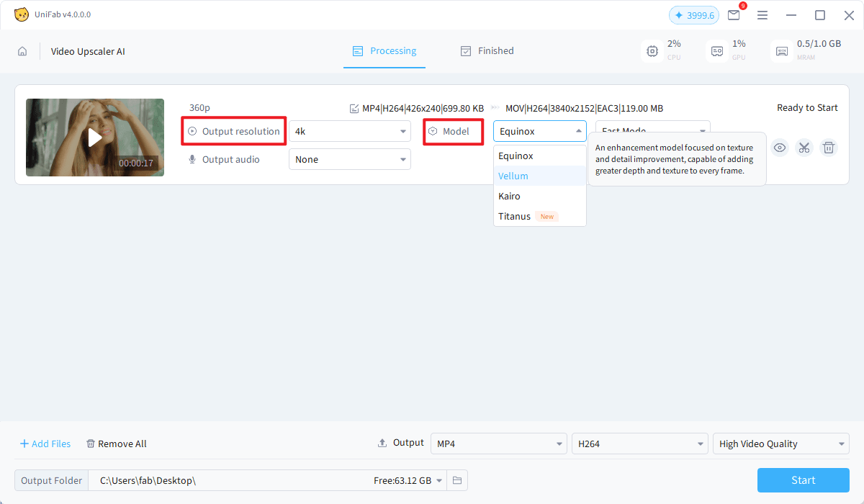This screenshot has height=504, width=864.
Task: Click Add Files to import videos
Action: pos(45,444)
